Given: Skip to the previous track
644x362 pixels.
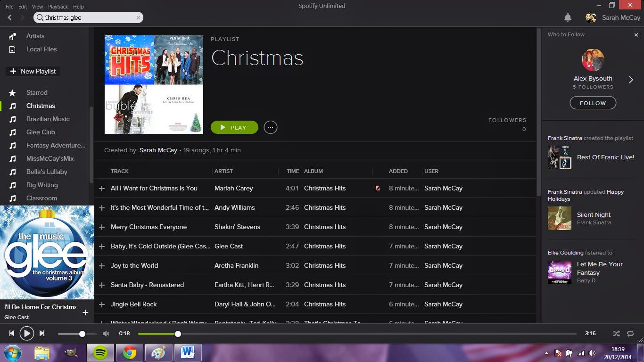Looking at the screenshot, I should tap(12, 333).
